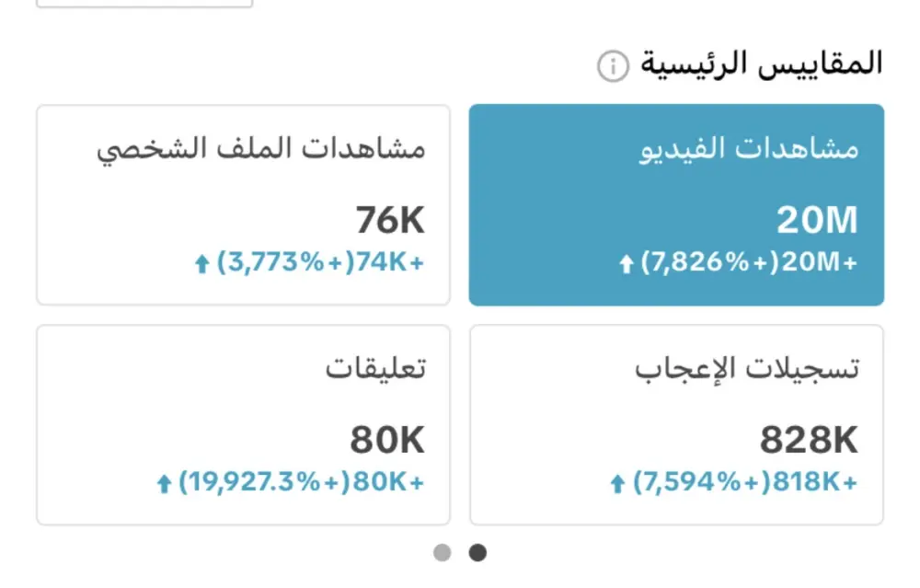Click the up-arrow icon on the Comments card
Image resolution: width=920 pixels, height=588 pixels.
coord(163,480)
